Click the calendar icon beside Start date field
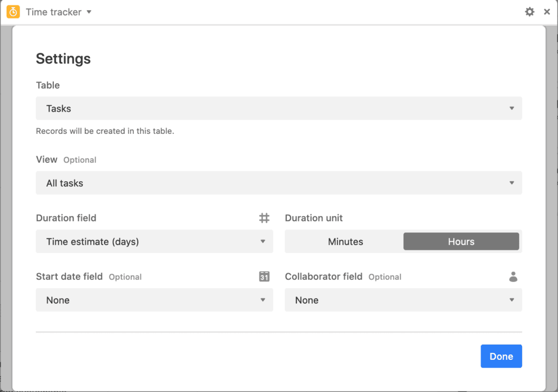Screen dimensions: 558x392 [x=264, y=277]
